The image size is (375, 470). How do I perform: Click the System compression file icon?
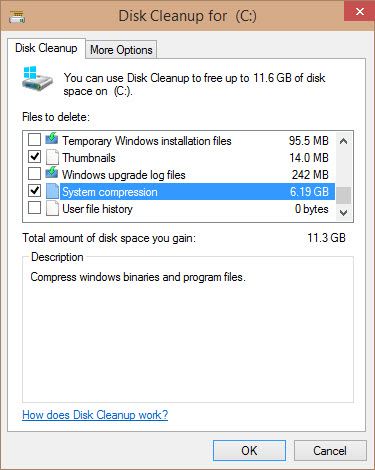coord(52,191)
